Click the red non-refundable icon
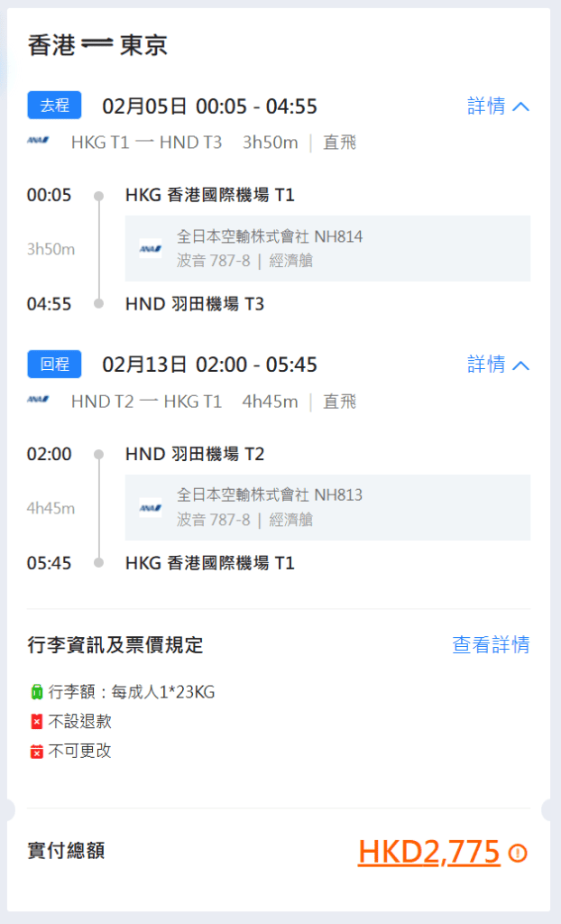The width and height of the screenshot is (561, 924). pos(36,722)
